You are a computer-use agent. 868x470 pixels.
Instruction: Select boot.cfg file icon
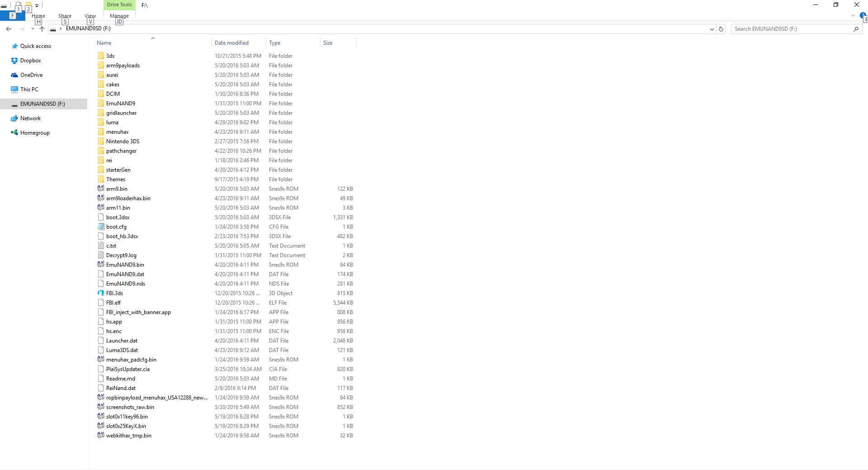tap(101, 227)
